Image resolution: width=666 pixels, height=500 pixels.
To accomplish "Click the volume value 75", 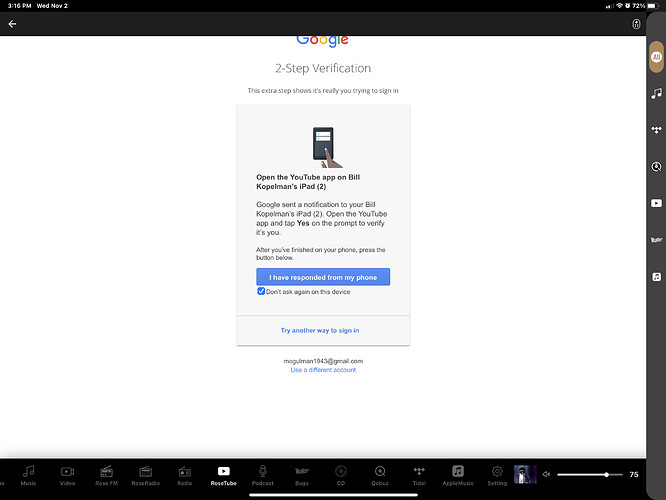I will (x=634, y=475).
